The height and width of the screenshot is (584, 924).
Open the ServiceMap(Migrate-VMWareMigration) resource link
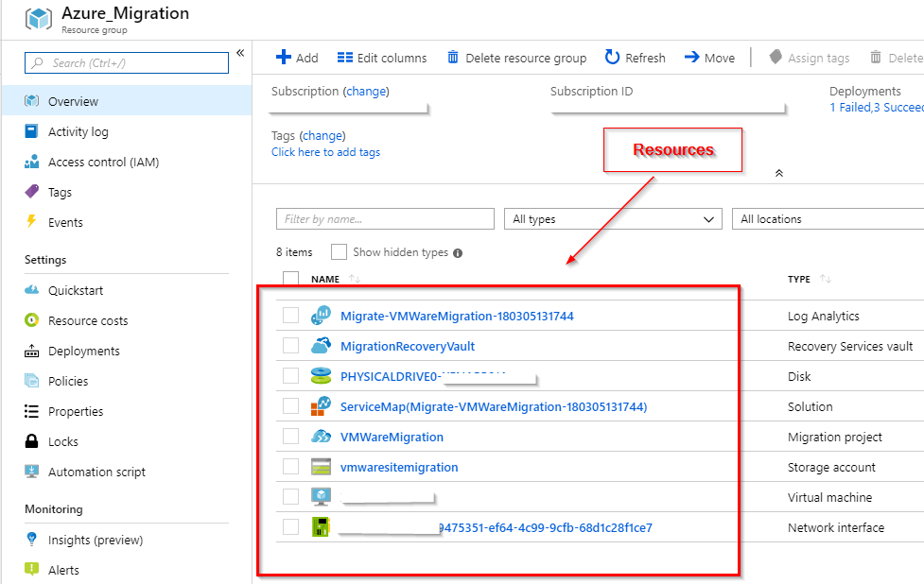493,406
